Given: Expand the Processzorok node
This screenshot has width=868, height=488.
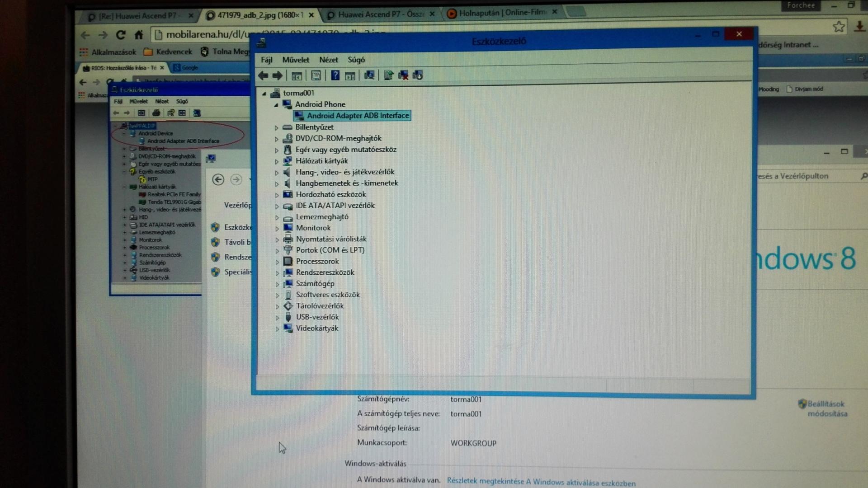Looking at the screenshot, I should click(x=277, y=262).
